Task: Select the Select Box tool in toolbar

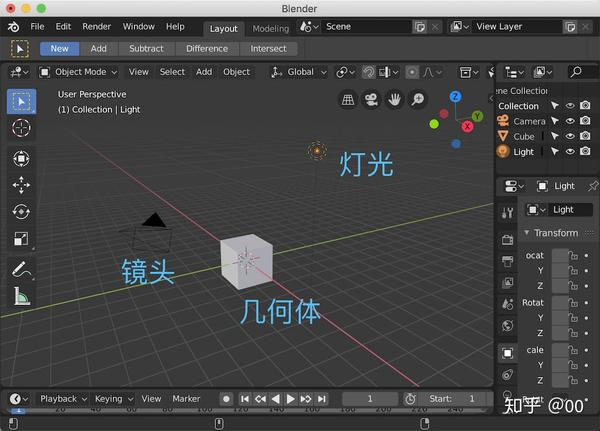Action: pos(21,101)
